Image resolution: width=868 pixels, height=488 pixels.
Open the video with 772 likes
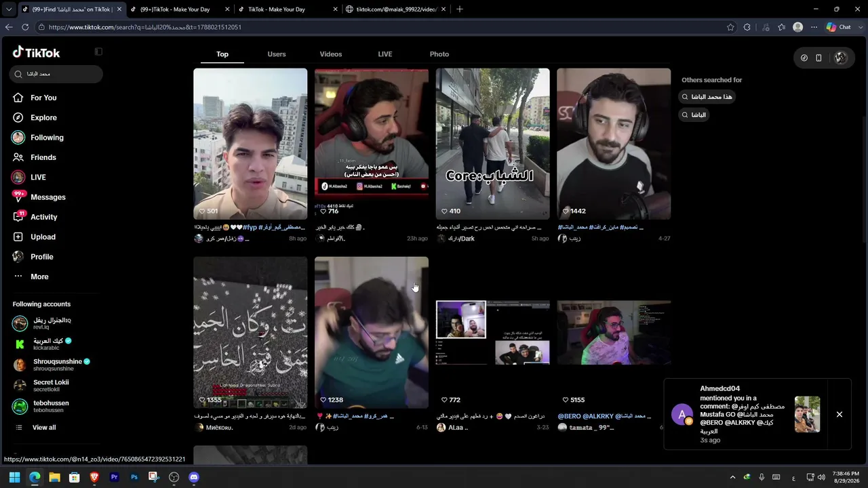(493, 333)
